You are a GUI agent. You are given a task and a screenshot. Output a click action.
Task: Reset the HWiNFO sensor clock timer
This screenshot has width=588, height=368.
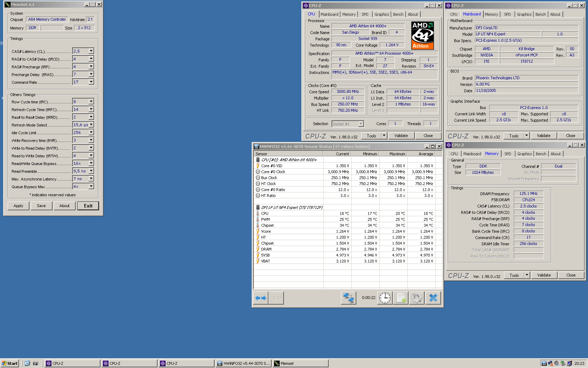point(385,298)
